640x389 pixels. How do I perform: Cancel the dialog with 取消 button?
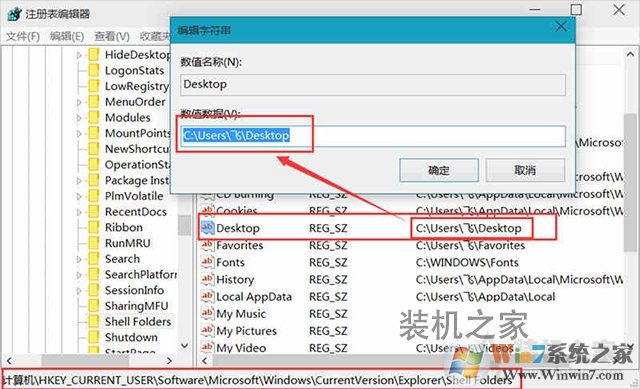[525, 170]
